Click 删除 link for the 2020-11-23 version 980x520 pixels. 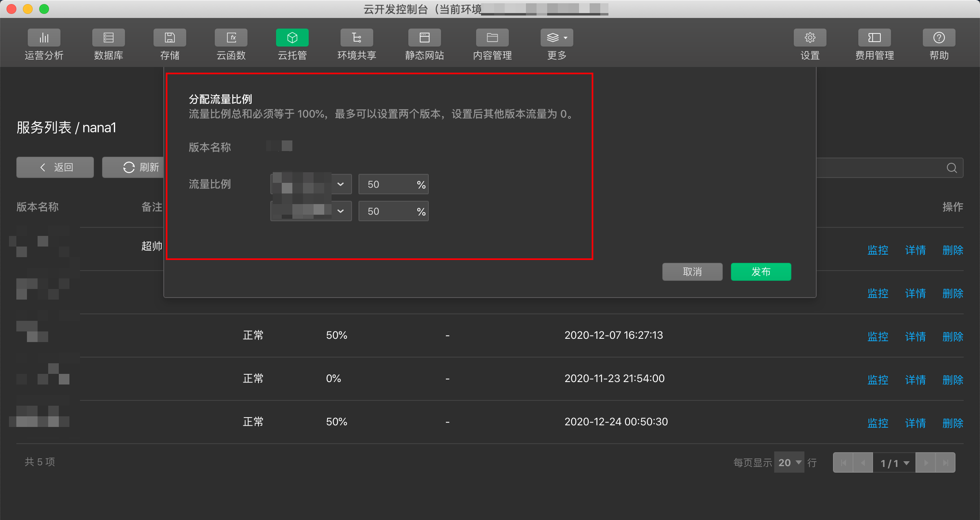click(x=952, y=379)
